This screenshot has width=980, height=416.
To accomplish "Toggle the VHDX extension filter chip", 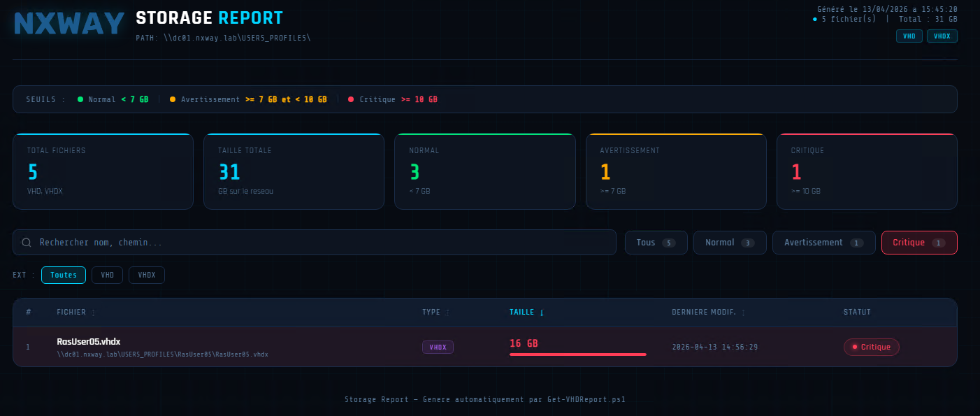I will coord(147,275).
